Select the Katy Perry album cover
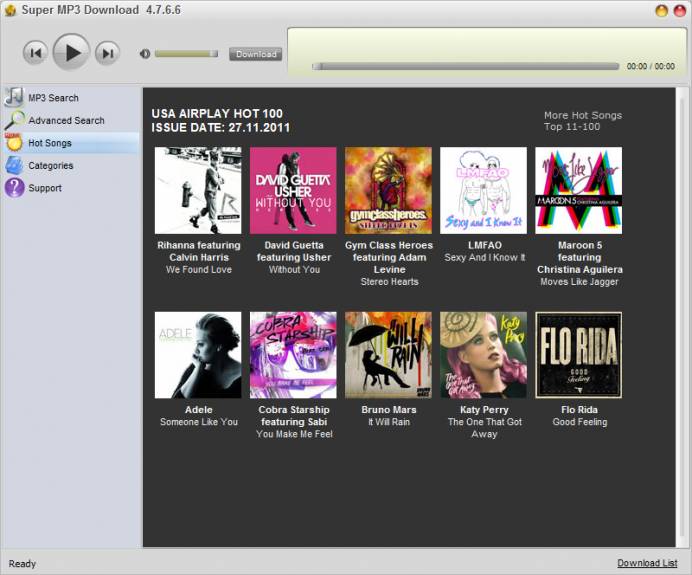Viewport: 692px width, 575px height. click(483, 355)
